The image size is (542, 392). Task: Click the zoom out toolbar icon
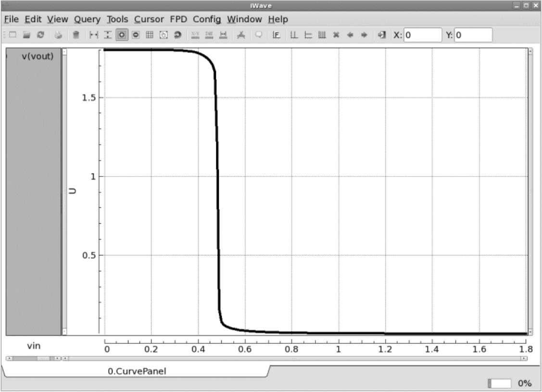point(136,35)
